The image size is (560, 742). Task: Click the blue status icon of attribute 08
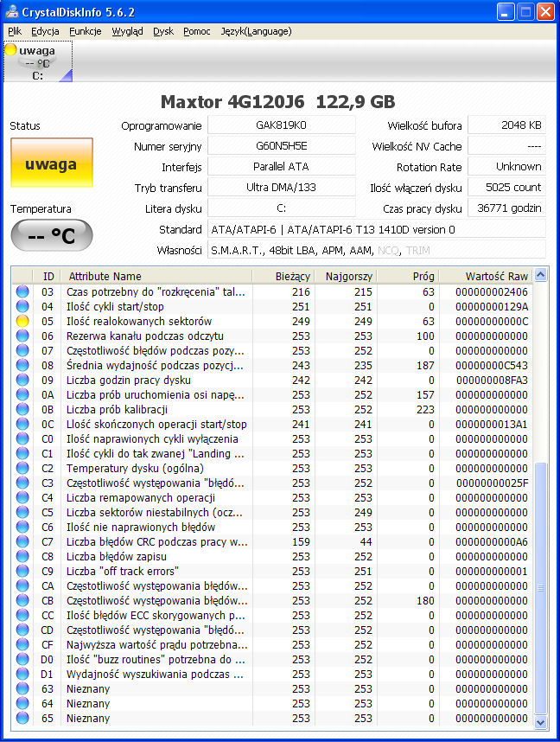point(22,365)
